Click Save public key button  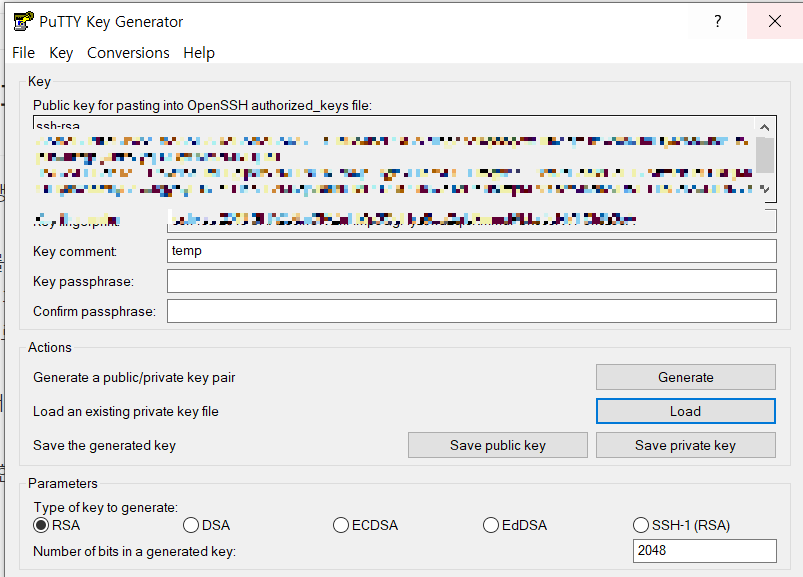(498, 445)
